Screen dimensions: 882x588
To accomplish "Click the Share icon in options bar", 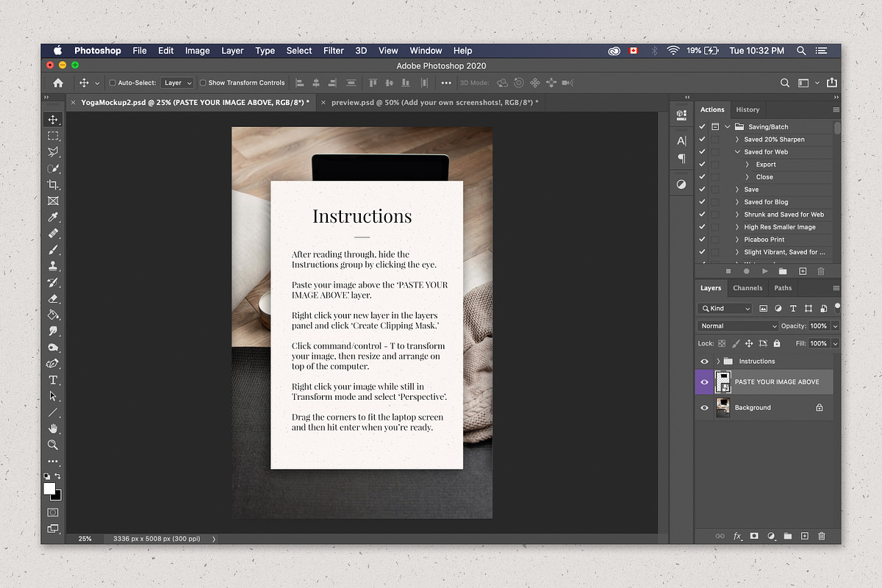I will [832, 83].
